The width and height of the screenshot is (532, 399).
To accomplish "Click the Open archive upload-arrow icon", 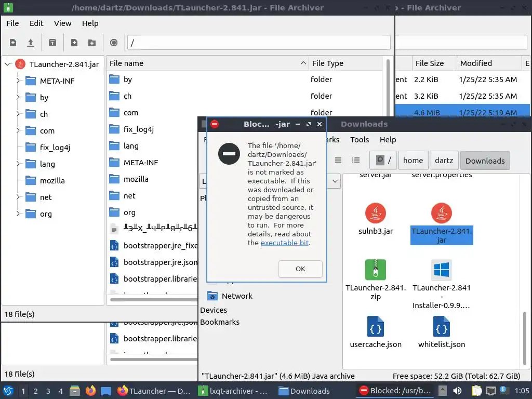I will coord(31,43).
